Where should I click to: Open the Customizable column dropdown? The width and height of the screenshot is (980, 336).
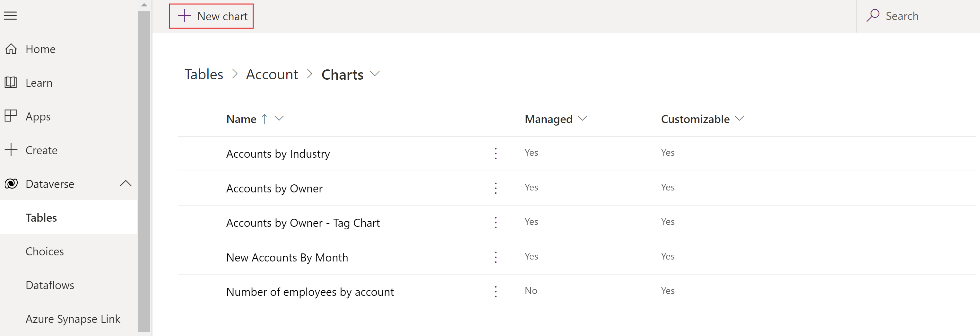click(740, 118)
